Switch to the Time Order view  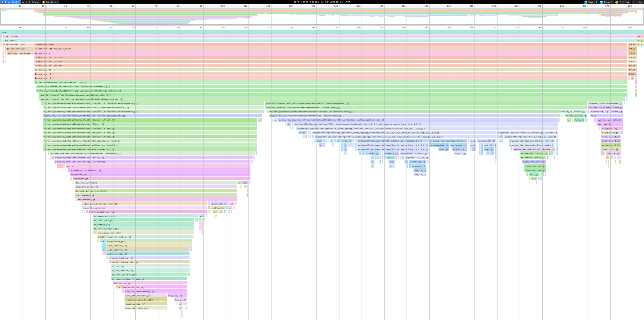pyautogui.click(x=11, y=2)
